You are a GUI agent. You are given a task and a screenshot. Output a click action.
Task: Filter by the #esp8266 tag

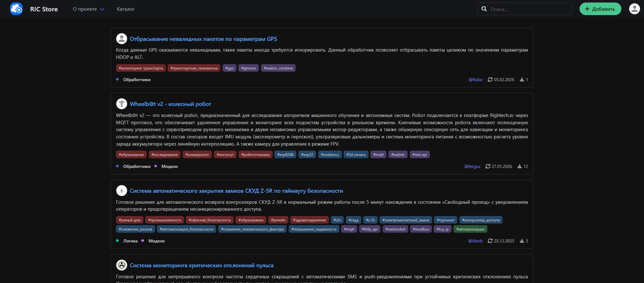click(x=285, y=154)
